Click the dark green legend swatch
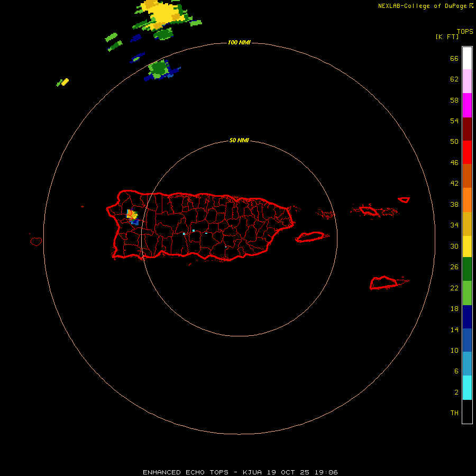The image size is (476, 476). pos(467,269)
